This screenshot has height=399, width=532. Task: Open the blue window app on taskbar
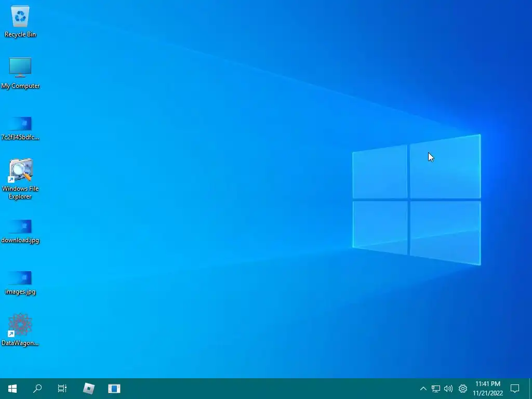[x=114, y=389]
